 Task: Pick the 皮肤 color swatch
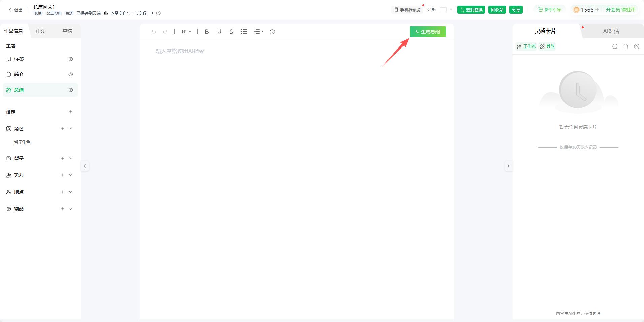click(x=443, y=10)
